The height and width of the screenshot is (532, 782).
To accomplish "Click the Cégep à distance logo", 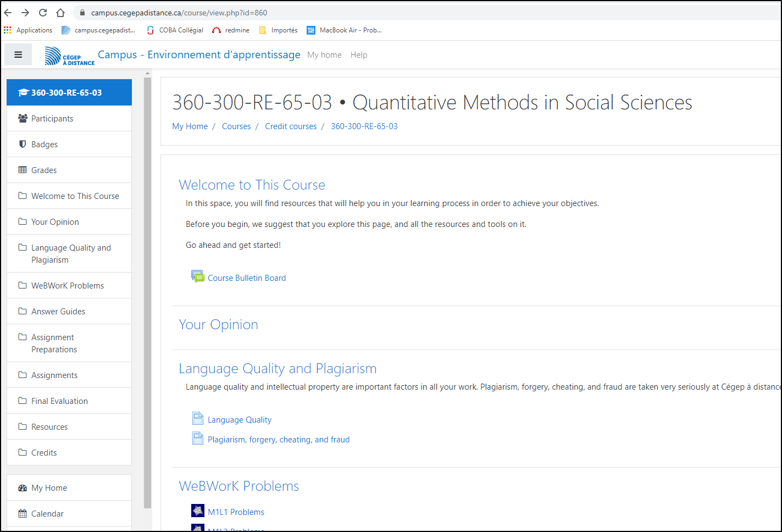I will [69, 56].
